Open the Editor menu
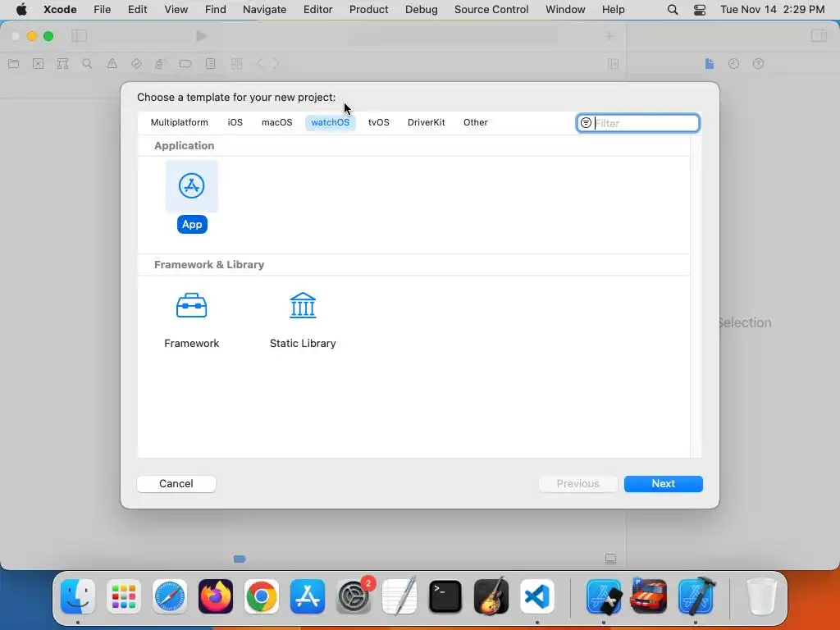 [x=317, y=9]
